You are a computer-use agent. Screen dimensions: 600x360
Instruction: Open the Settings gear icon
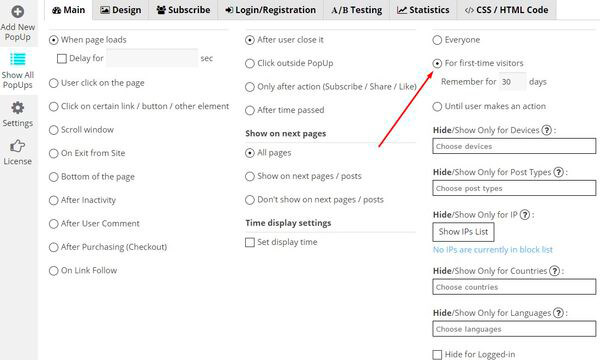(x=18, y=108)
